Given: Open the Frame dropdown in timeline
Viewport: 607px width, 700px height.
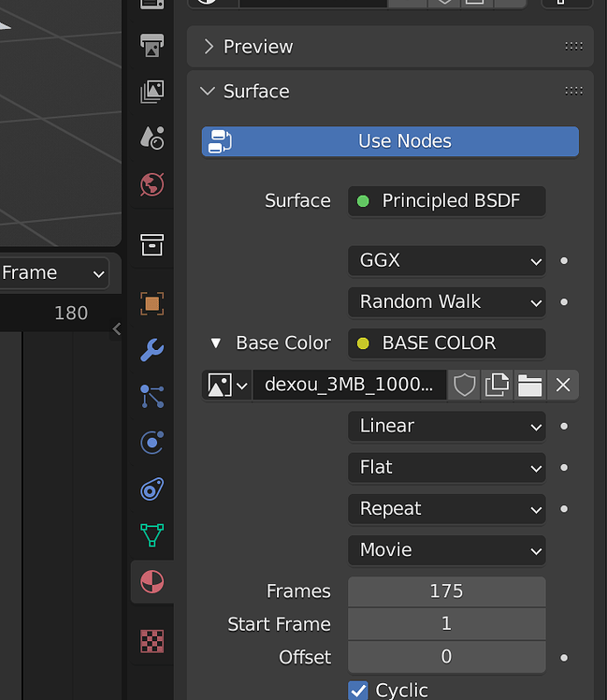Looking at the screenshot, I should (54, 272).
